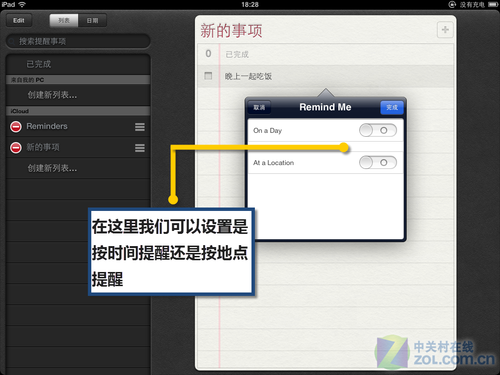
Task: Tap the Edit button
Action: (19, 21)
